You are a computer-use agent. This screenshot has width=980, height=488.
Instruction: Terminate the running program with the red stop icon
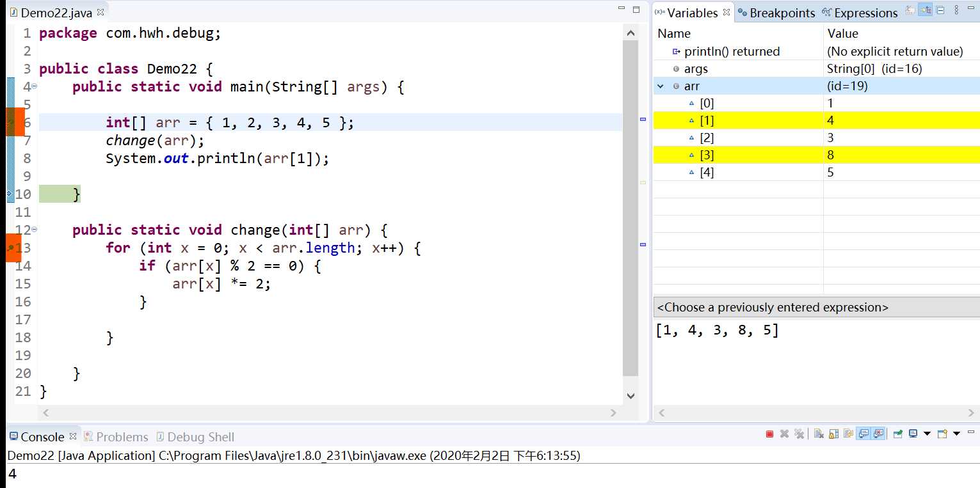tap(769, 434)
